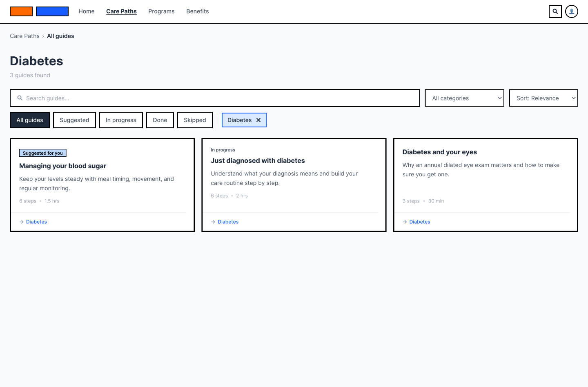588x387 pixels.
Task: Click the search icon in the header
Action: [555, 11]
